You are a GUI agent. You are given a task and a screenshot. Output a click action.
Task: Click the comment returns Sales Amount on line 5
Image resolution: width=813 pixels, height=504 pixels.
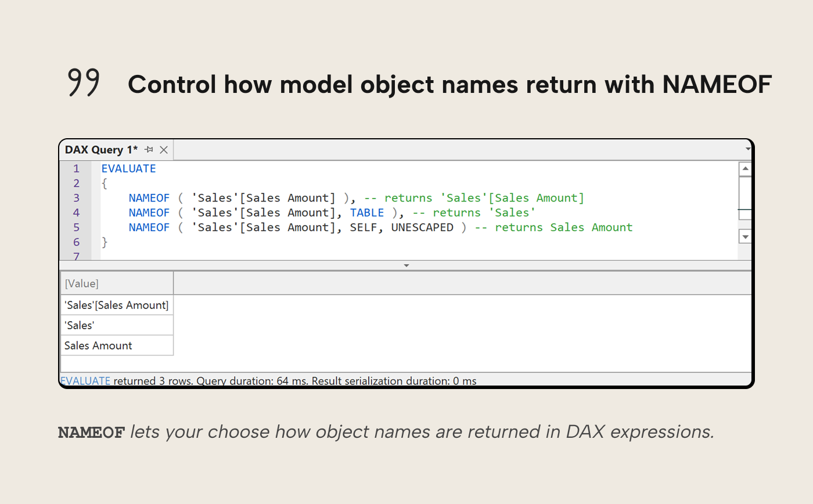click(x=553, y=228)
